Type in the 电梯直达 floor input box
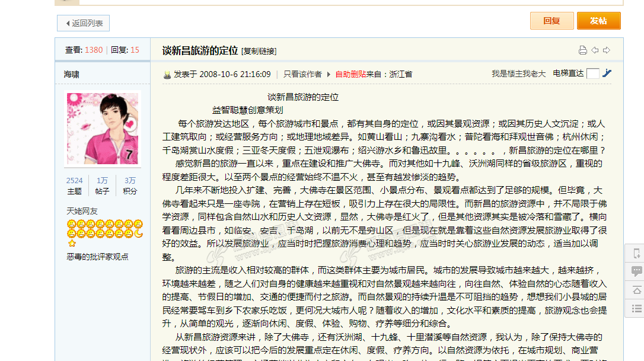This screenshot has height=361, width=644. (x=592, y=74)
